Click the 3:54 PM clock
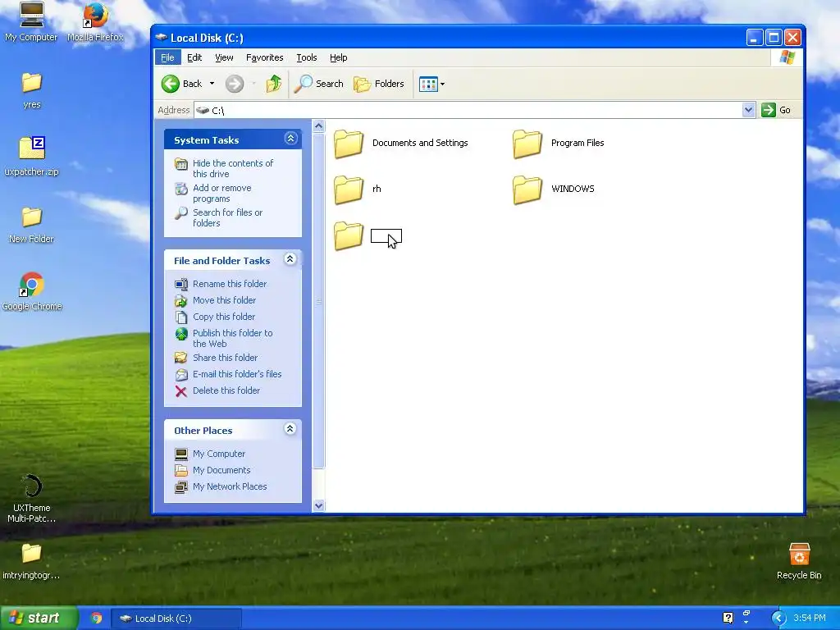This screenshot has width=840, height=630. [810, 619]
